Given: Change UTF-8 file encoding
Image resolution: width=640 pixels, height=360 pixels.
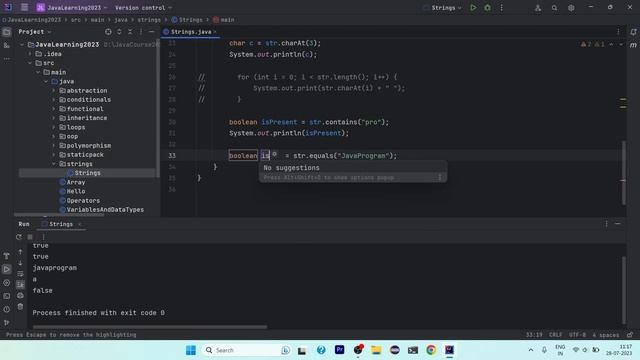Looking at the screenshot, I should point(577,335).
